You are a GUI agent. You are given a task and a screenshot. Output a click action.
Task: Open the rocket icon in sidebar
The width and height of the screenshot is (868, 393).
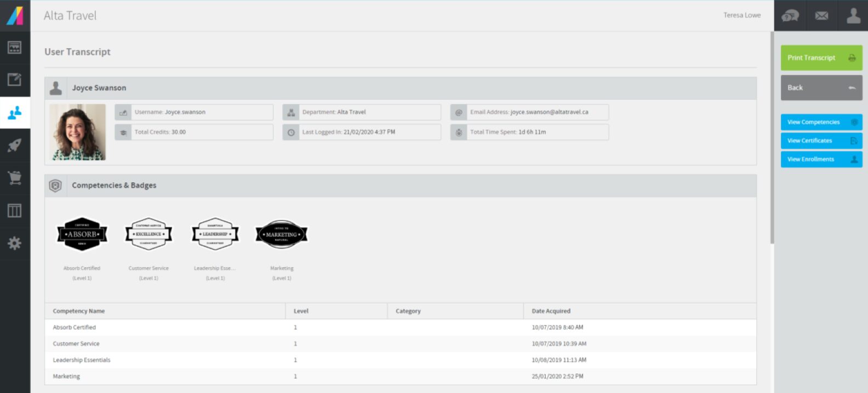click(15, 145)
